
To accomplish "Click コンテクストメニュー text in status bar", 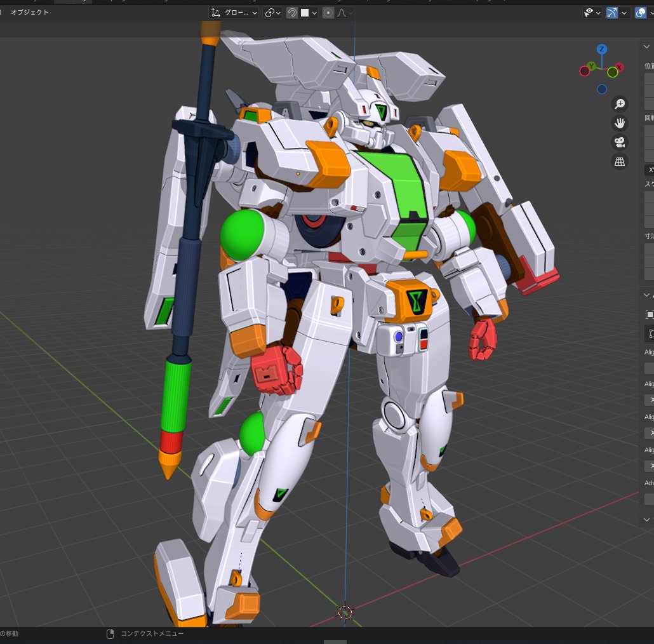I will [x=152, y=634].
